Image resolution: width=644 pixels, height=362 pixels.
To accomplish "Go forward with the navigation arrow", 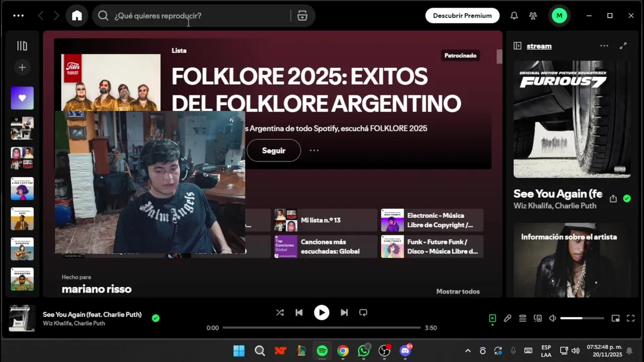I will 56,16.
